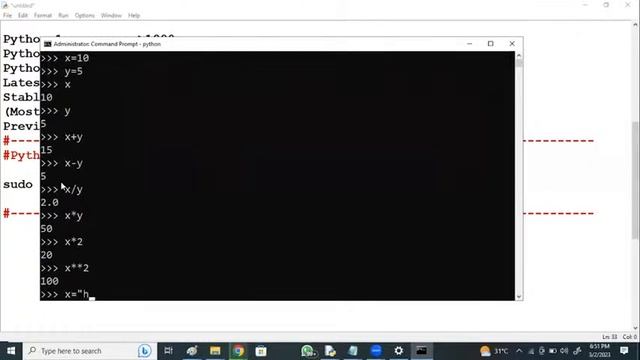Viewport: 640px width, 360px height.
Task: Open the Edit menu
Action: coord(23,16)
